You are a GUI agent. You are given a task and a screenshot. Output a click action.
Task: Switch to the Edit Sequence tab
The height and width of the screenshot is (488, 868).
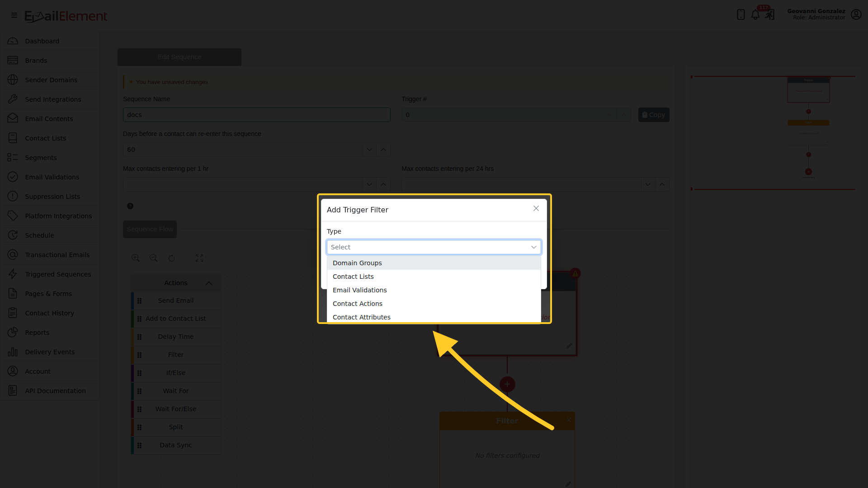point(179,57)
